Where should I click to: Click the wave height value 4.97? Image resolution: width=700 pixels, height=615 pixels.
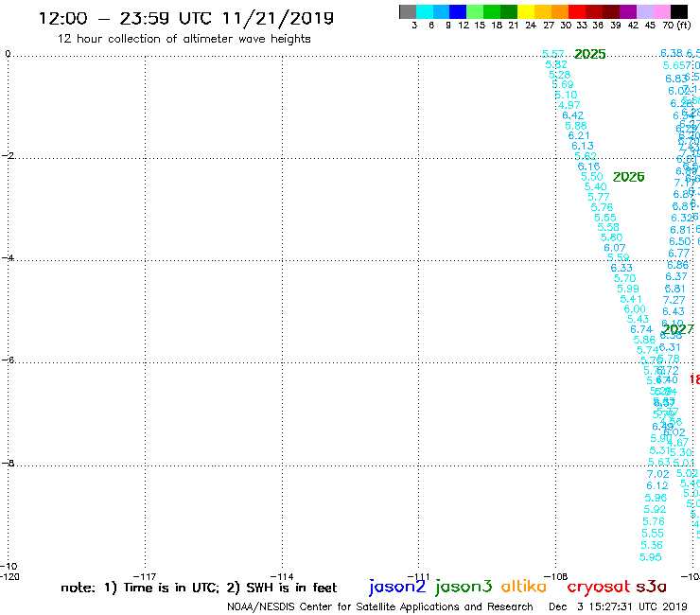tap(569, 105)
